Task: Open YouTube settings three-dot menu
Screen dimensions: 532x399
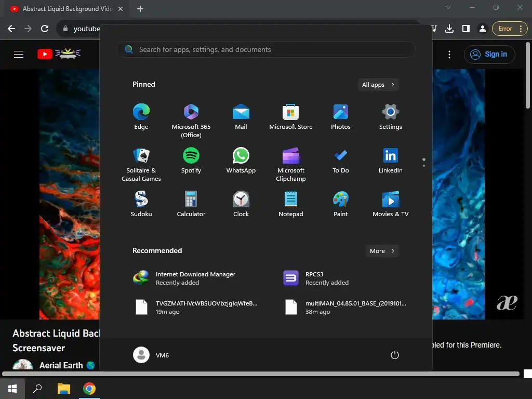Action: pos(449,54)
